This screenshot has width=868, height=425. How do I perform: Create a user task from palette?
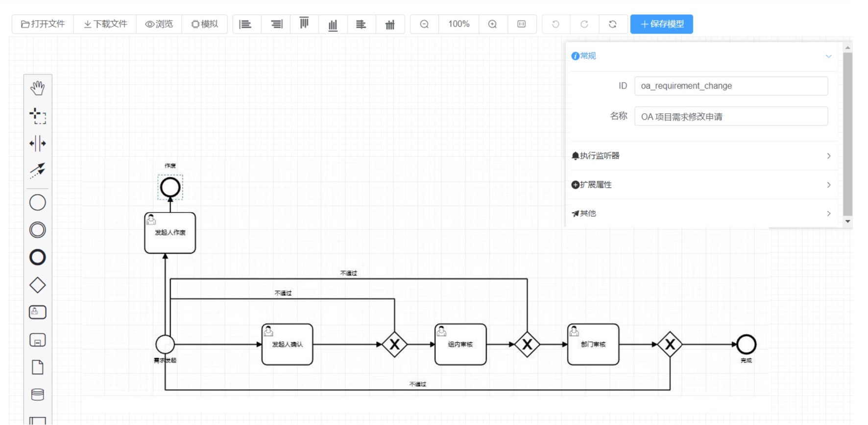[x=38, y=312]
